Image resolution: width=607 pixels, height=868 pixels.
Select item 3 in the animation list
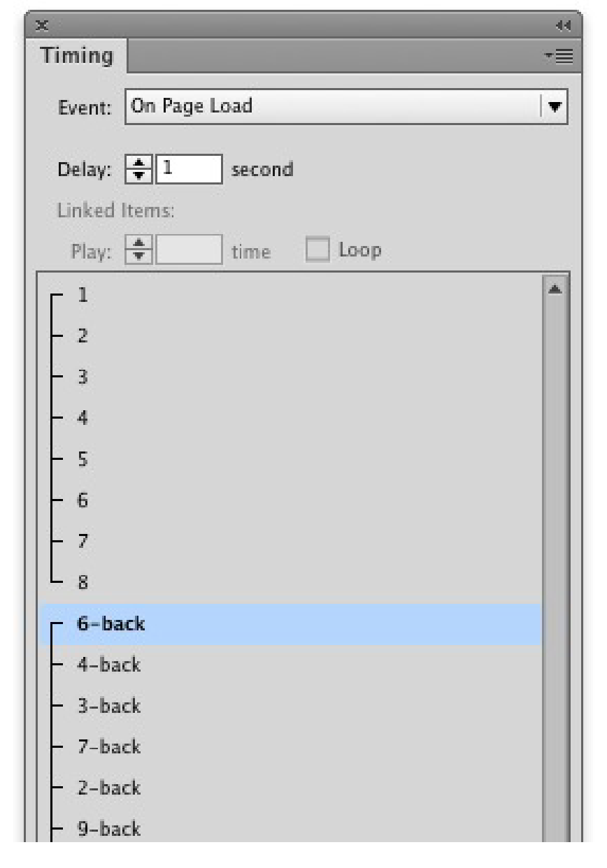(83, 377)
